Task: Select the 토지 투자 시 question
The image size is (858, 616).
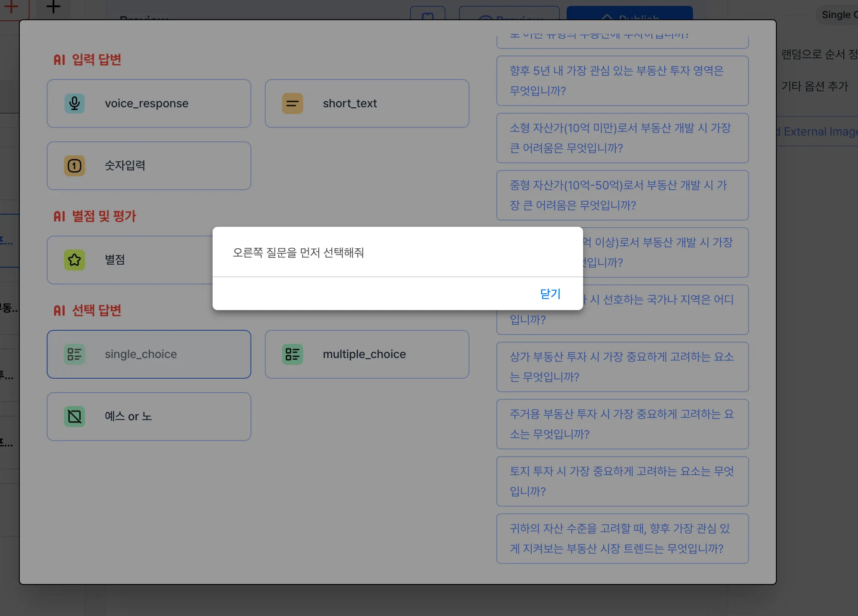Action: click(x=622, y=481)
